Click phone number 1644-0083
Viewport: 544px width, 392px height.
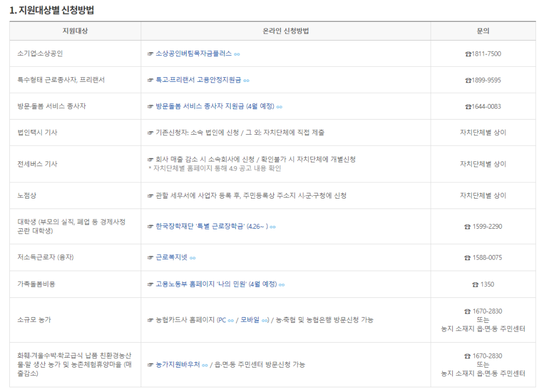486,106
